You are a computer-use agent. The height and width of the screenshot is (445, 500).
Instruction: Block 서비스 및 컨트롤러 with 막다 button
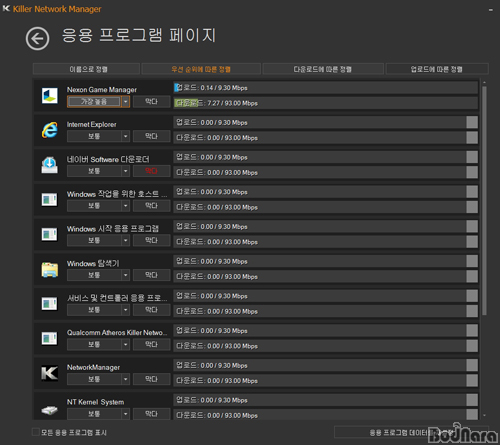(x=151, y=309)
